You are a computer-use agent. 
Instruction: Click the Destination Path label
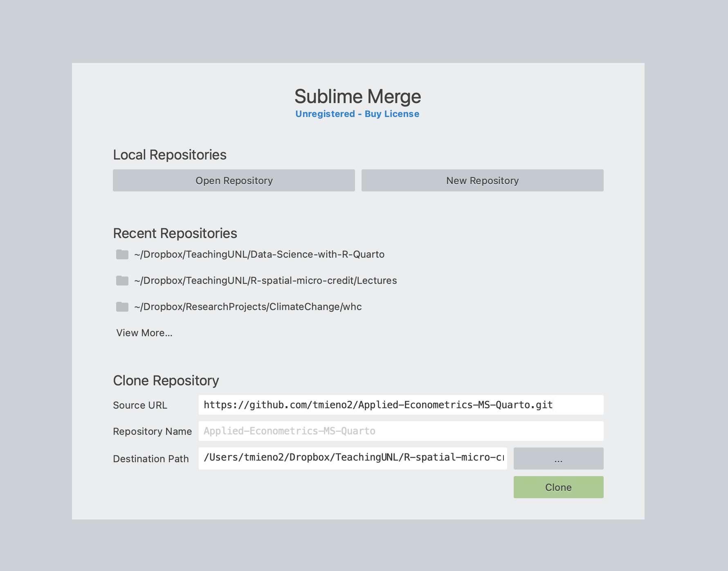tap(151, 459)
